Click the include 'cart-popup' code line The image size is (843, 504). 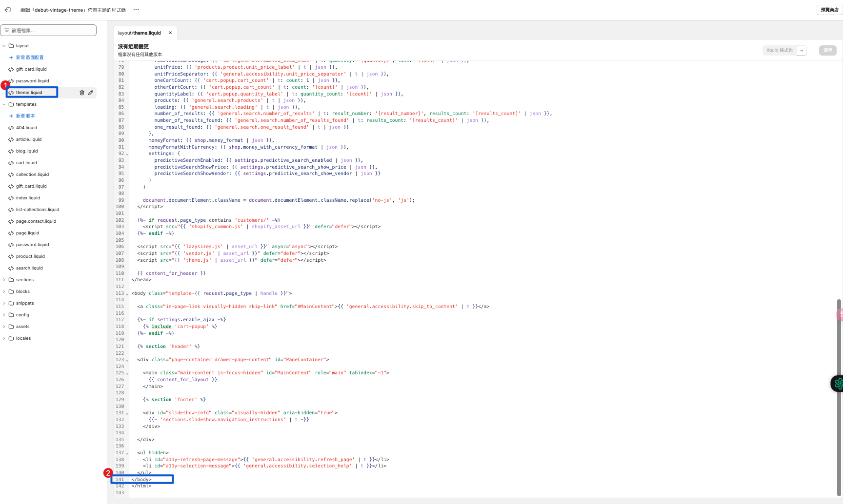180,327
